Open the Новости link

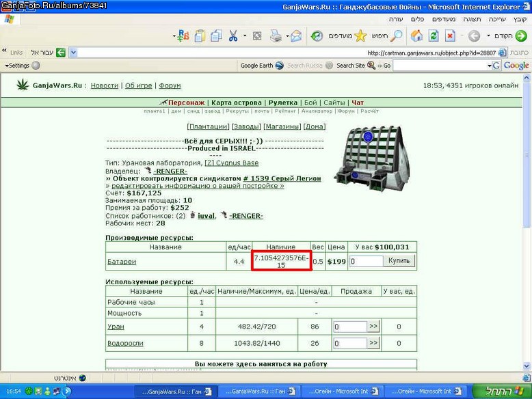105,85
